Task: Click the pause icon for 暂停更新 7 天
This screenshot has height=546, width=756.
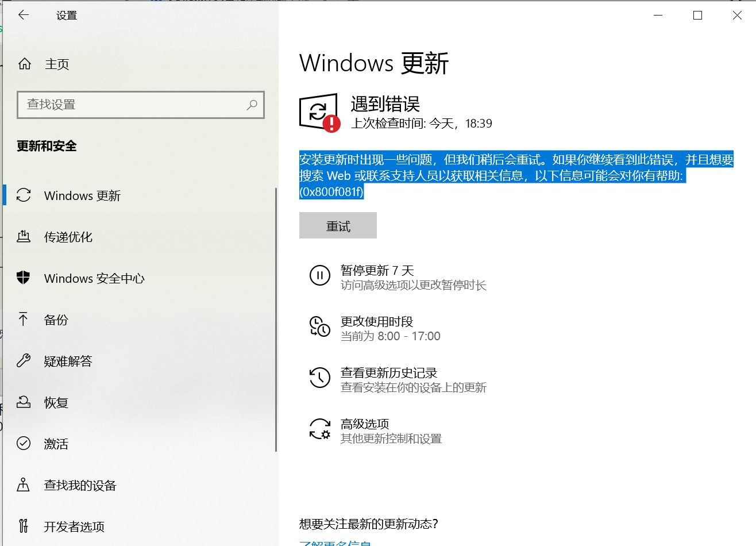Action: tap(319, 276)
